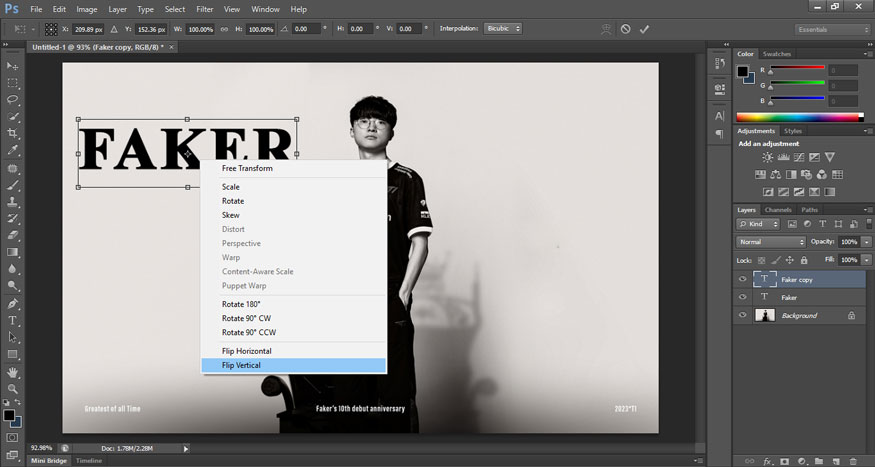Click the foreground color swatch in toolbar
This screenshot has height=467, width=875.
(x=8, y=415)
